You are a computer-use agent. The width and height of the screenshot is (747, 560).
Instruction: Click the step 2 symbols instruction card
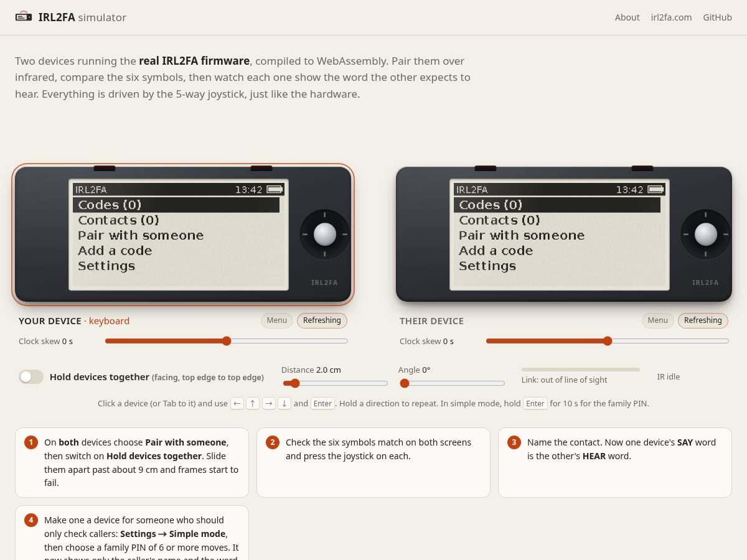click(374, 462)
